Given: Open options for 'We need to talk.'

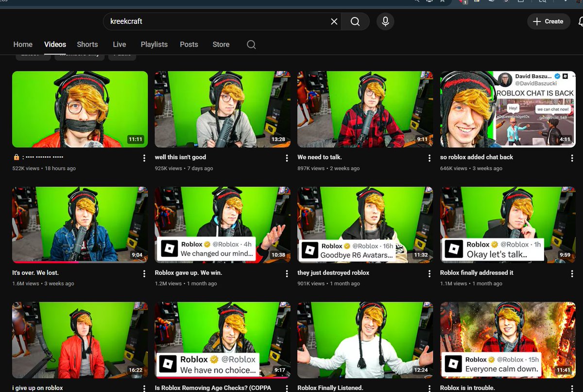Looking at the screenshot, I should (x=429, y=158).
